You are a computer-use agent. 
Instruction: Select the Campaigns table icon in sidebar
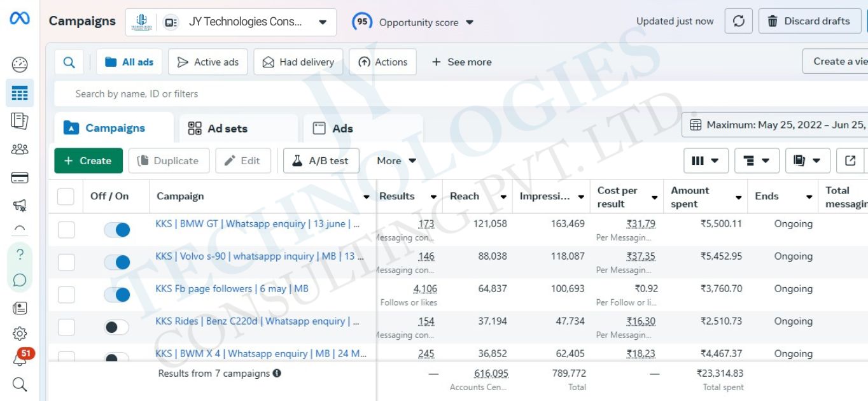[x=20, y=94]
